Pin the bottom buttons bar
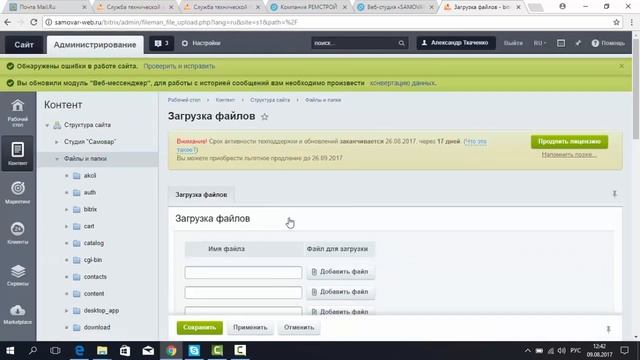This screenshot has width=640, height=360. coord(608,329)
